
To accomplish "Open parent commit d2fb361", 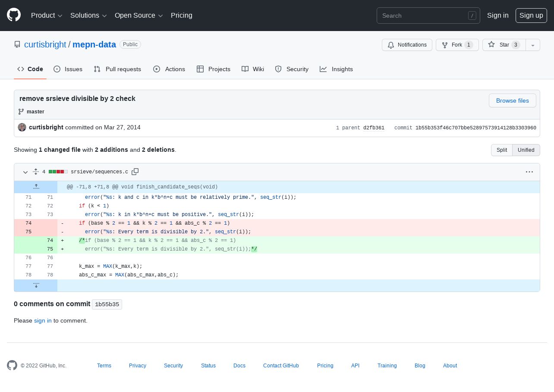I will 374,128.
